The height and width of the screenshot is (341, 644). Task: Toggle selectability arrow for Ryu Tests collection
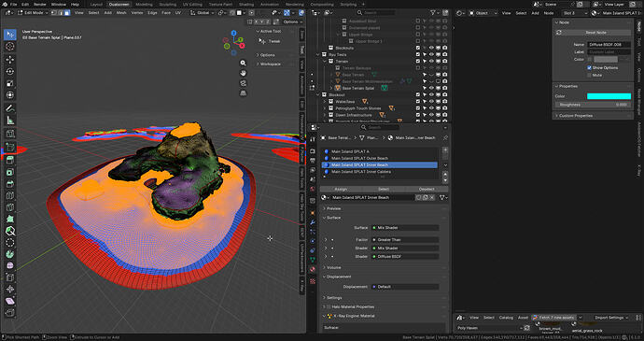(x=425, y=55)
